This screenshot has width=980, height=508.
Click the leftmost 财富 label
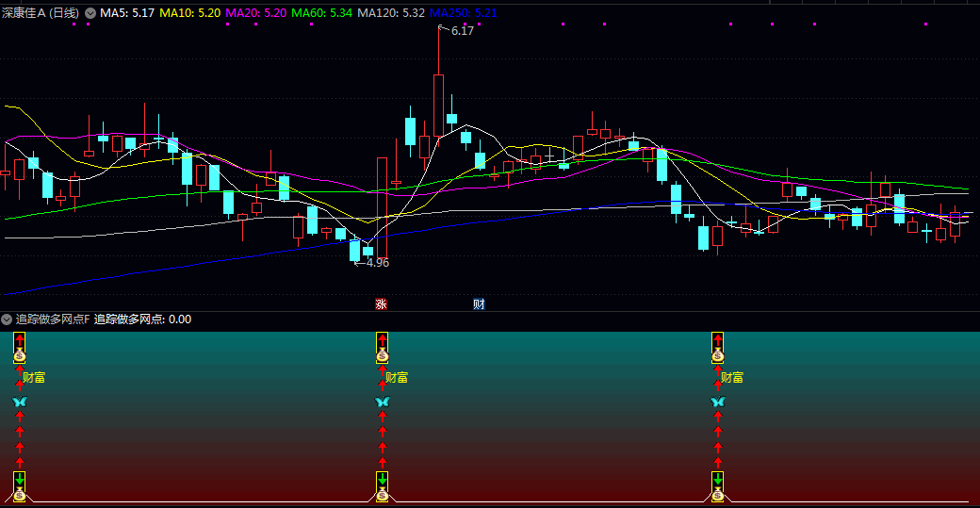(34, 377)
